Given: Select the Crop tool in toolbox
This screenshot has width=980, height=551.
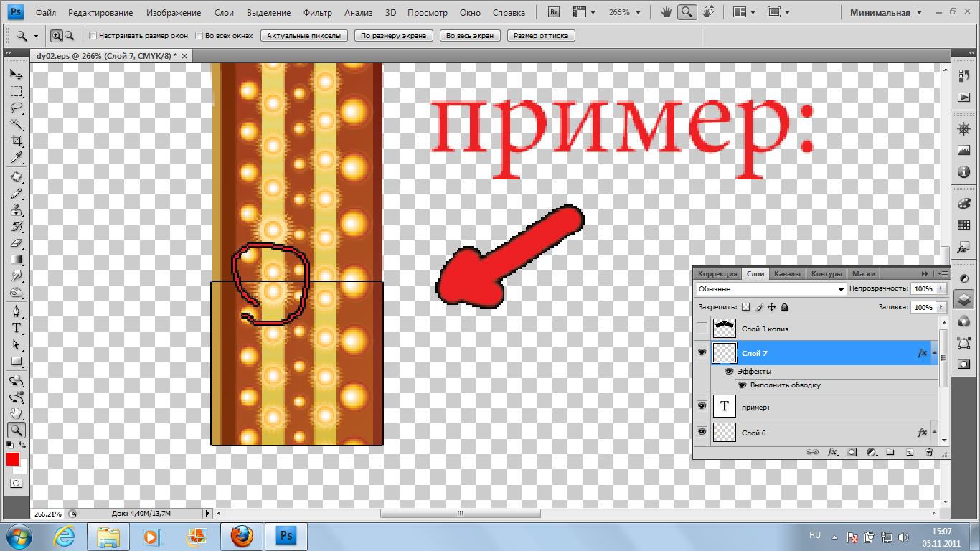Looking at the screenshot, I should click(x=17, y=141).
